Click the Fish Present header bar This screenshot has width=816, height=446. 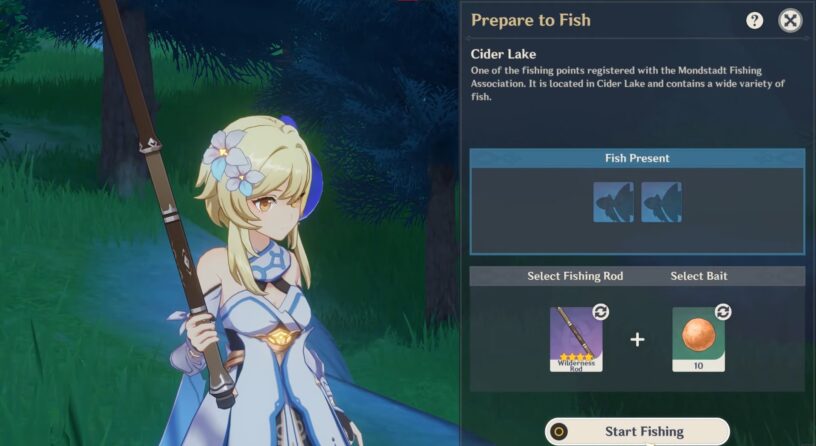[x=637, y=158]
